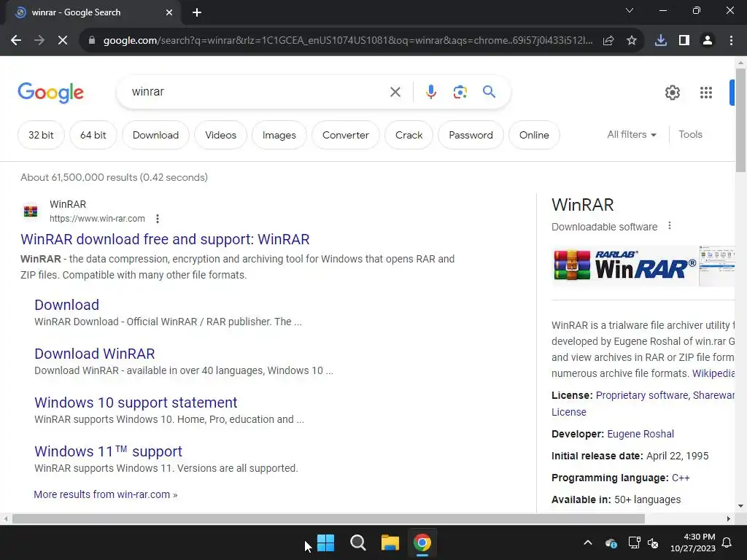Show hidden tray icons with the chevron
The height and width of the screenshot is (560, 747).
pos(588,542)
